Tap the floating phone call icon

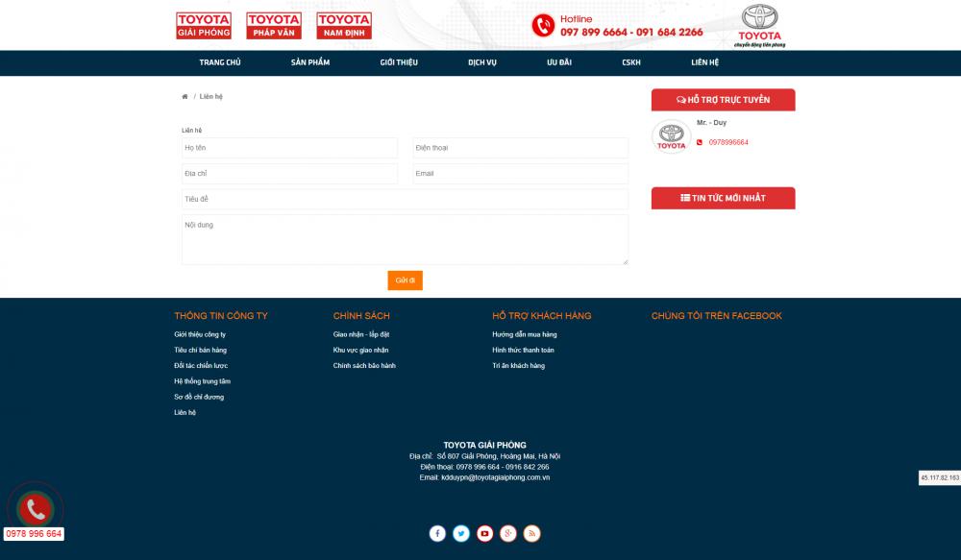[x=37, y=508]
